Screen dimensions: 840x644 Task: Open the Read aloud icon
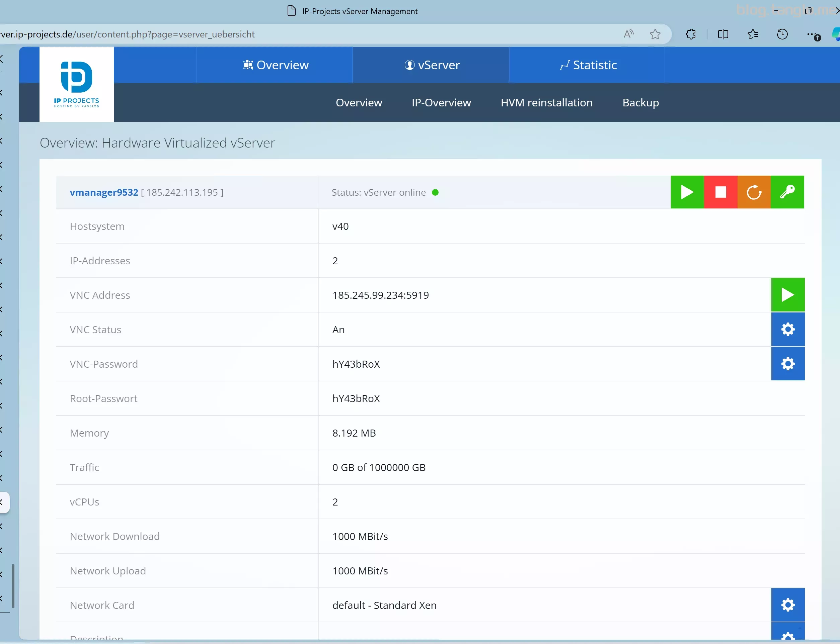(x=628, y=34)
